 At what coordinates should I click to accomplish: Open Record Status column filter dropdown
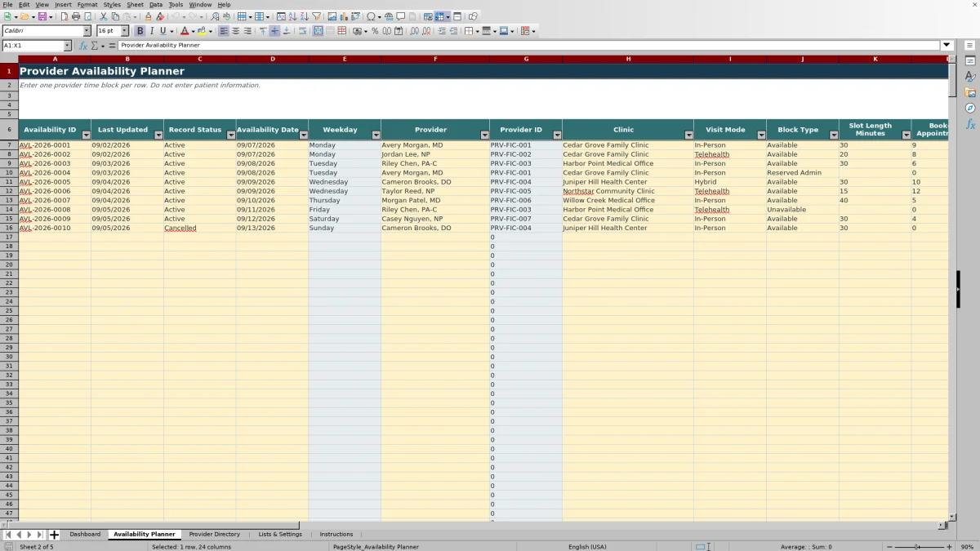[231, 135]
